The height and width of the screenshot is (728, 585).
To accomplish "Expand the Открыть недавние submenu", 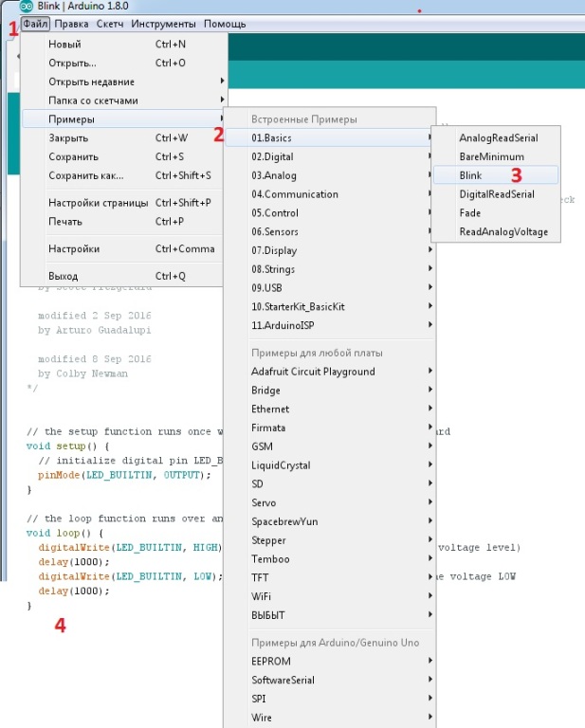I will pyautogui.click(x=91, y=82).
